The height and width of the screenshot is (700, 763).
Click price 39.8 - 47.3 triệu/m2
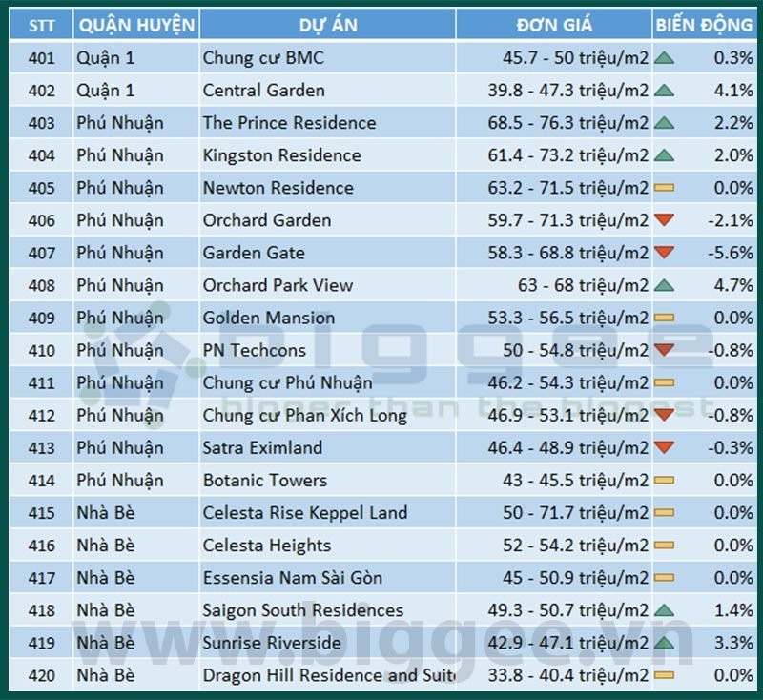pyautogui.click(x=568, y=91)
